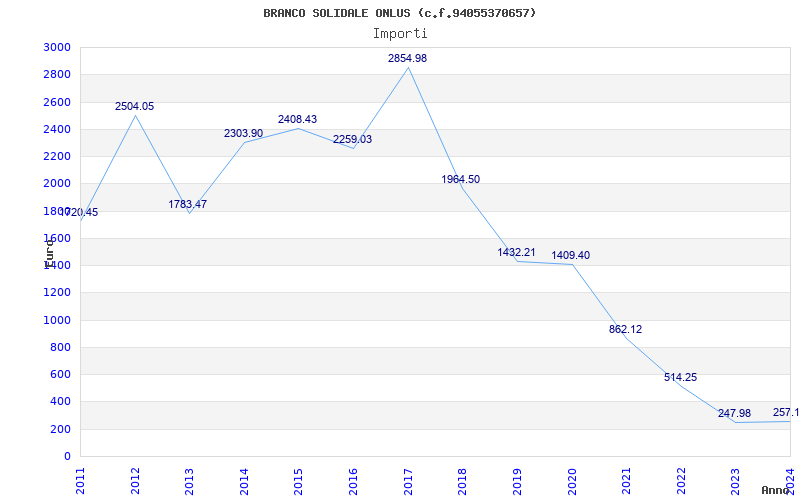Click the 2800 y-axis tick label
This screenshot has height=500, width=800.
pos(57,74)
